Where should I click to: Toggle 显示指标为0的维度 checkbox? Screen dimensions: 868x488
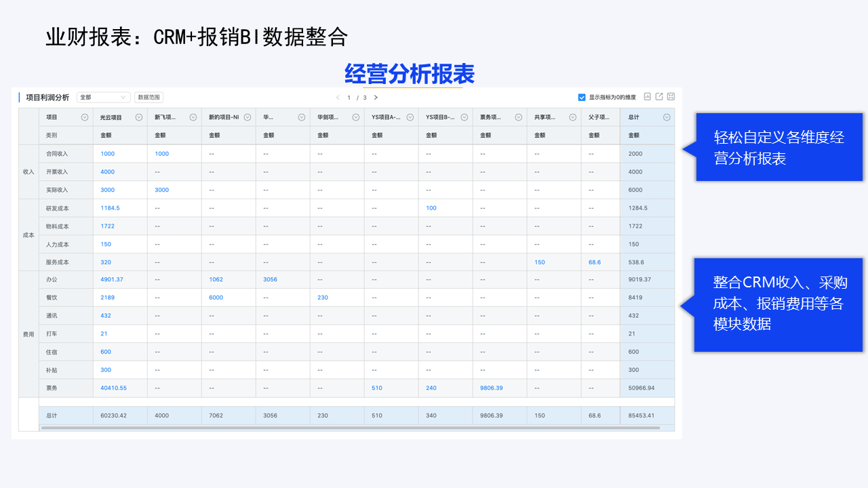tap(582, 98)
